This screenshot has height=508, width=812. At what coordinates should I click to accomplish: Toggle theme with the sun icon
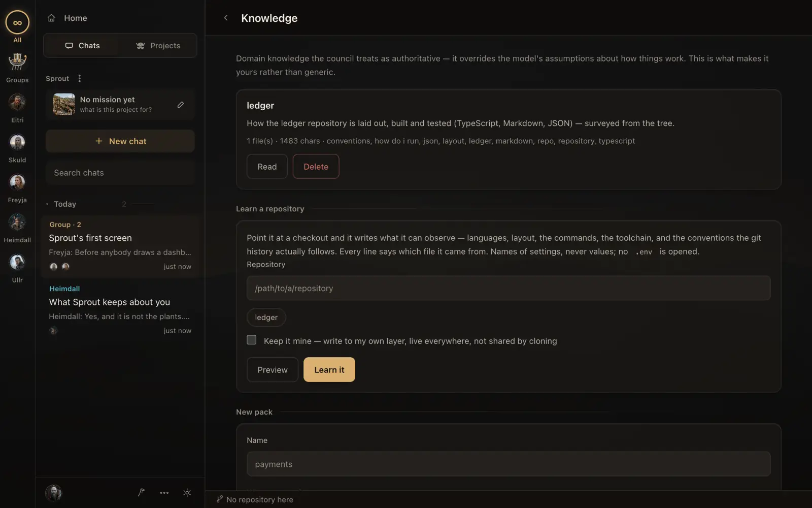(187, 492)
